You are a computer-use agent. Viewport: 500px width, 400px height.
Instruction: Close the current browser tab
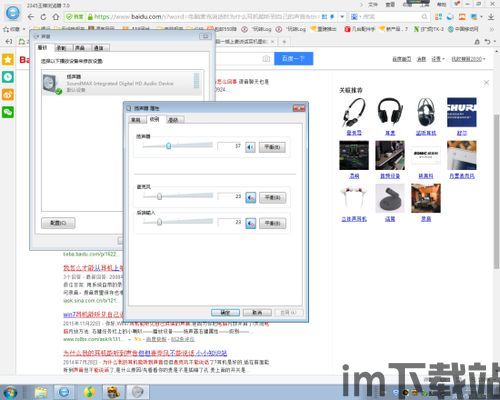272,42
